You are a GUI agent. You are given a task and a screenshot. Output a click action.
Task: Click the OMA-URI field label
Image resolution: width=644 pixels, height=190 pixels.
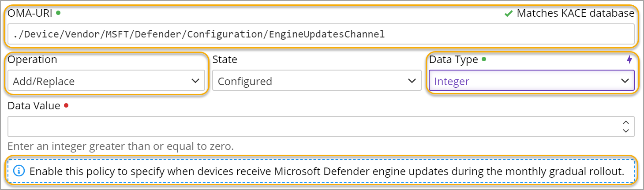coord(30,13)
